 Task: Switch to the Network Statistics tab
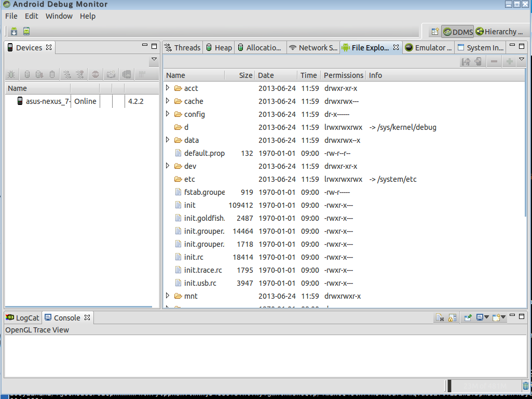(313, 48)
